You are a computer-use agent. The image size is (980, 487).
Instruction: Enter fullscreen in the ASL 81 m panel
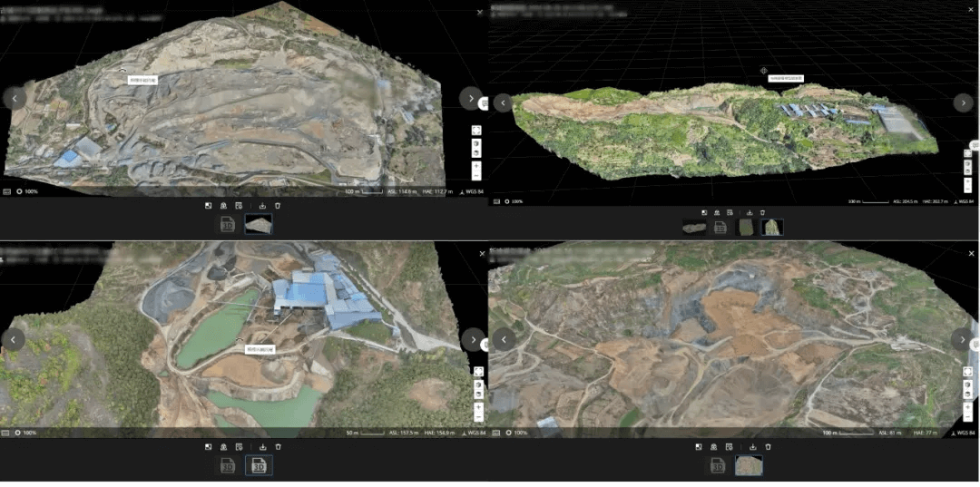[967, 372]
